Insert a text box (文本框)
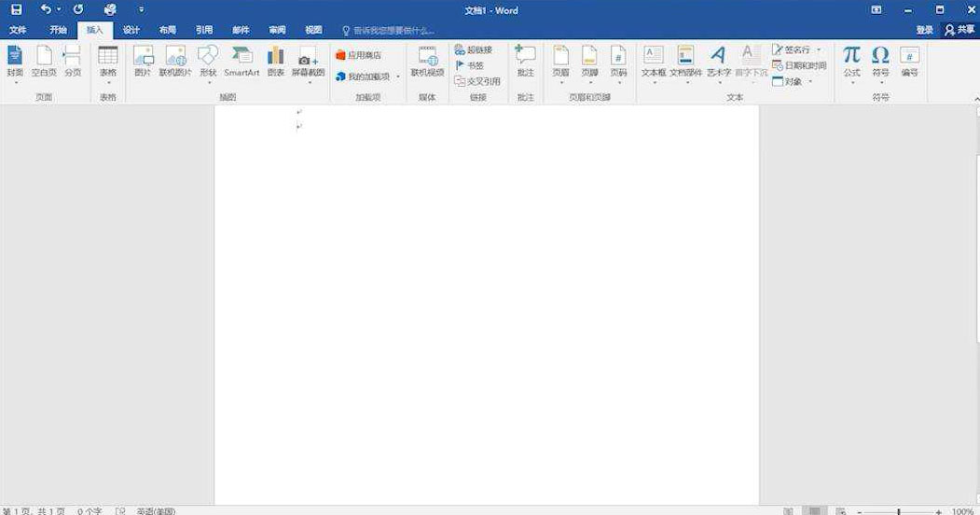Screen dimensions: 980x515 pos(654,63)
